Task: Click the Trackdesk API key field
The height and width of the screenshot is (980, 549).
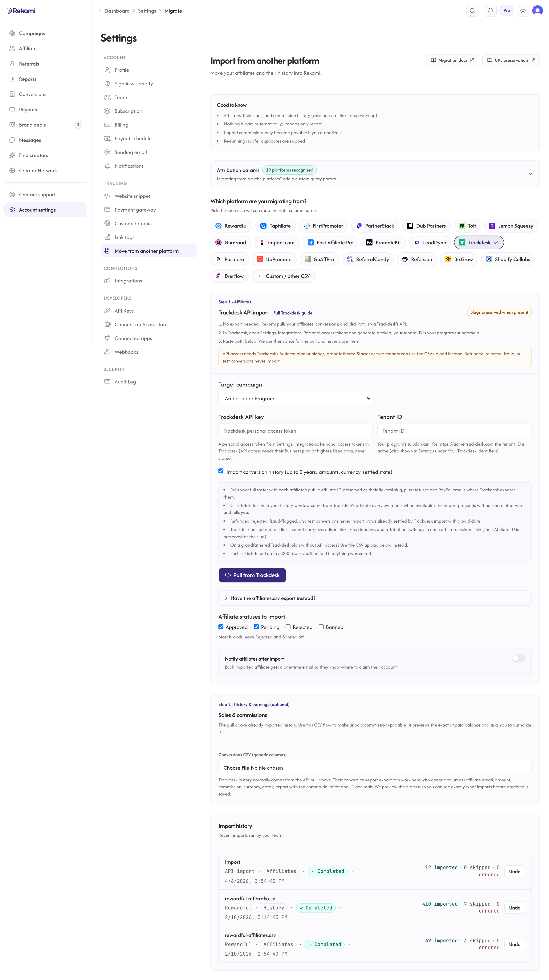Action: pos(295,431)
